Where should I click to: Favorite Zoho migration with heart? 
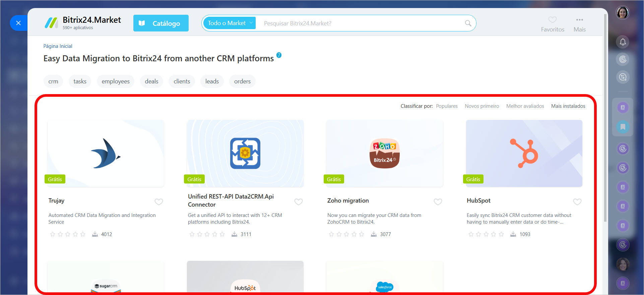[x=438, y=202]
